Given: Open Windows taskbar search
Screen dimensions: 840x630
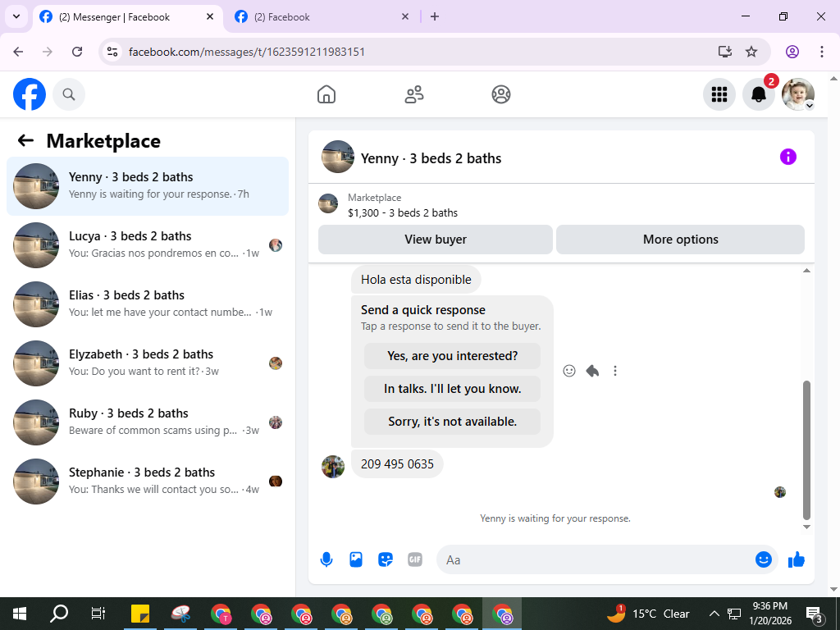Looking at the screenshot, I should click(59, 614).
